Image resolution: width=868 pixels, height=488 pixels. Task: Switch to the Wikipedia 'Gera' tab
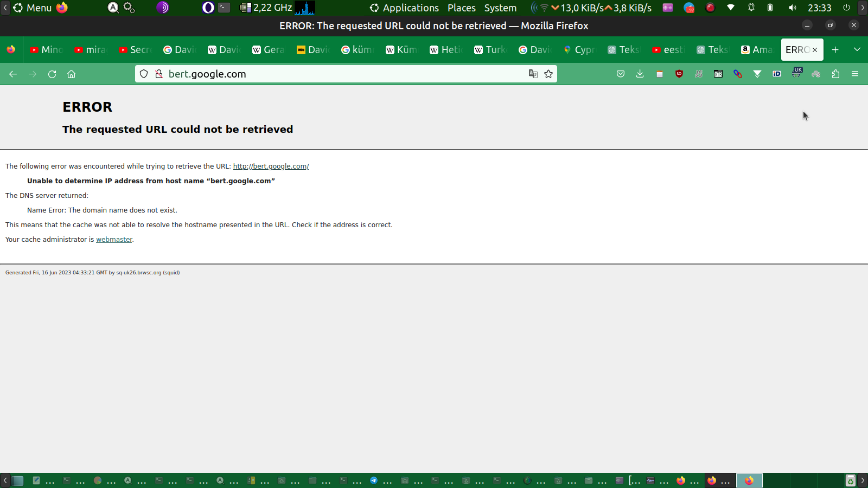[269, 50]
